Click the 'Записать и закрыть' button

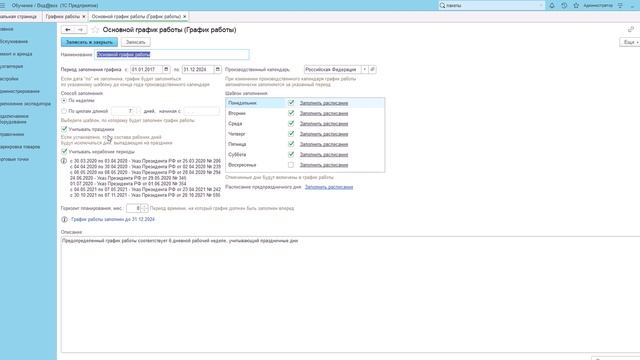89,42
